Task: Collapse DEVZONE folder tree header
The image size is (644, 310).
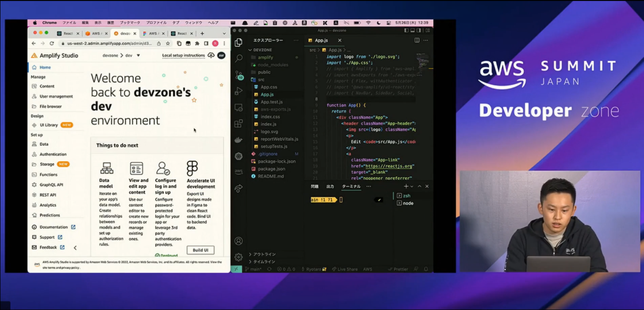Action: click(262, 50)
